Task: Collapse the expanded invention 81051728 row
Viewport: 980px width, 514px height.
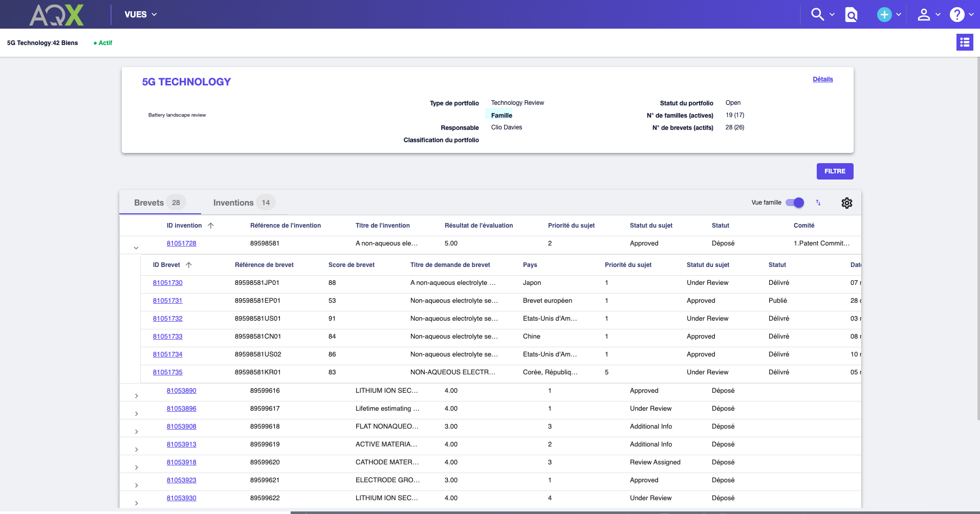Action: coord(136,248)
